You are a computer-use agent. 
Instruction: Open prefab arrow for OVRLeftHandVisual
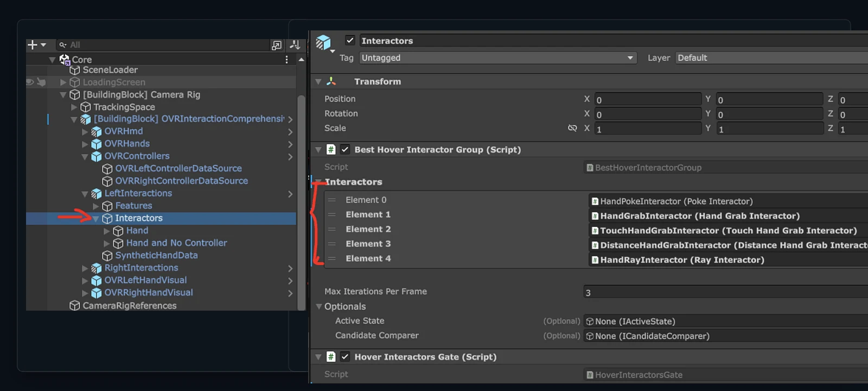pos(290,281)
